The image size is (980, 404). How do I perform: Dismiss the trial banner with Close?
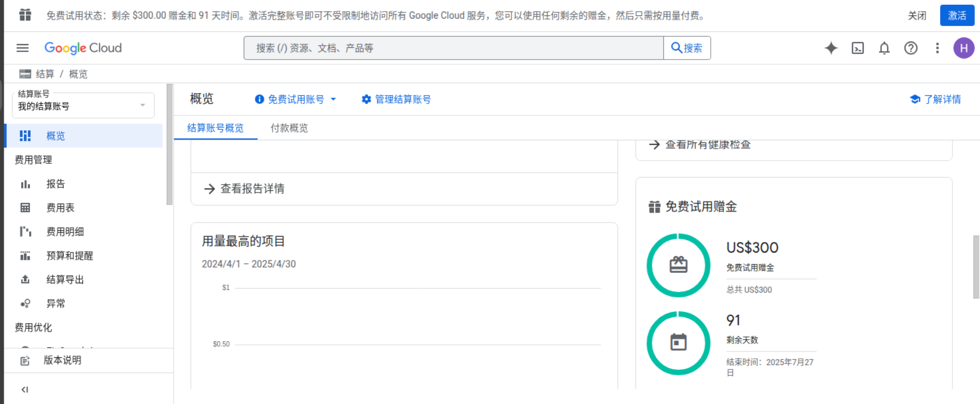pyautogui.click(x=917, y=15)
